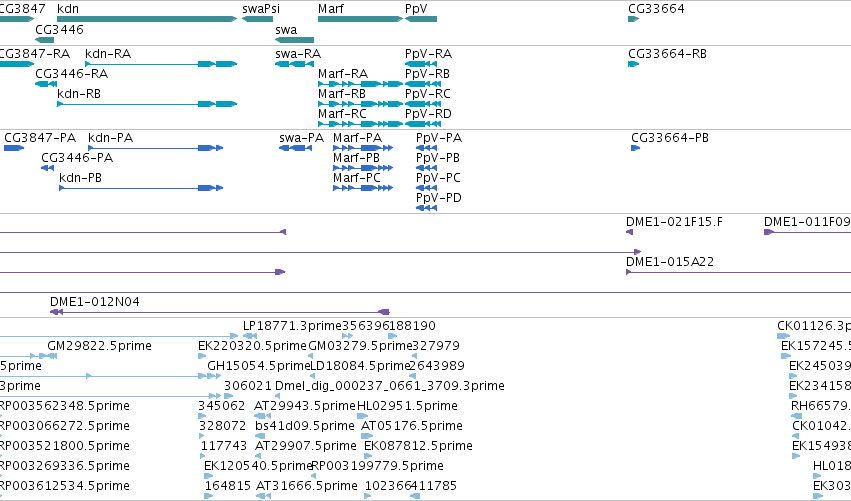The image size is (851, 501).
Task: Click the Marf gene bar
Action: click(360, 19)
